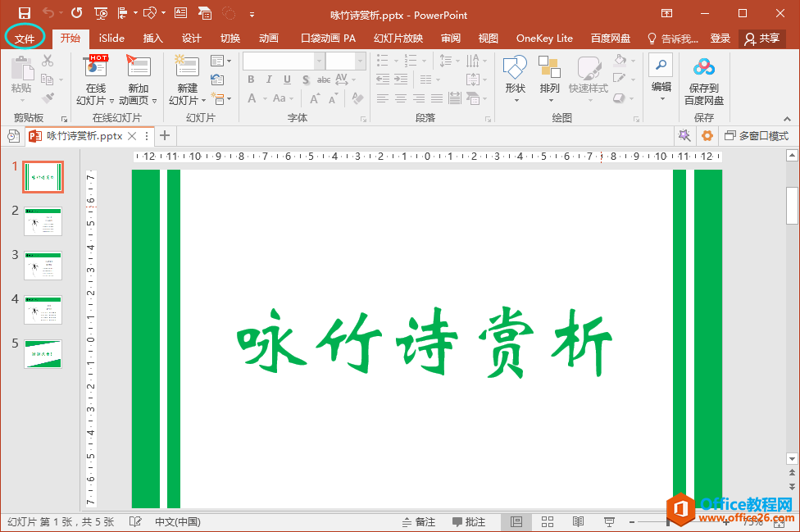
Task: Open reading view from status bar
Action: point(578,521)
